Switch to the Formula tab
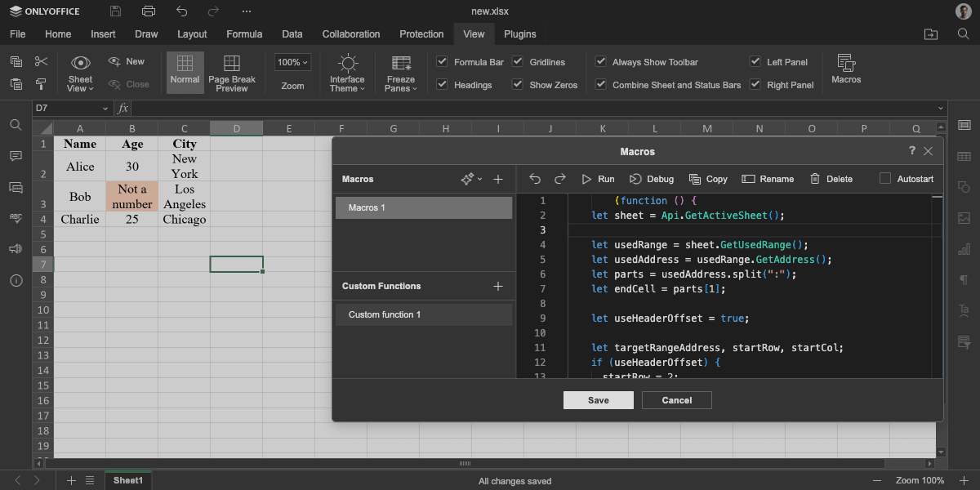The image size is (980, 490). (244, 34)
